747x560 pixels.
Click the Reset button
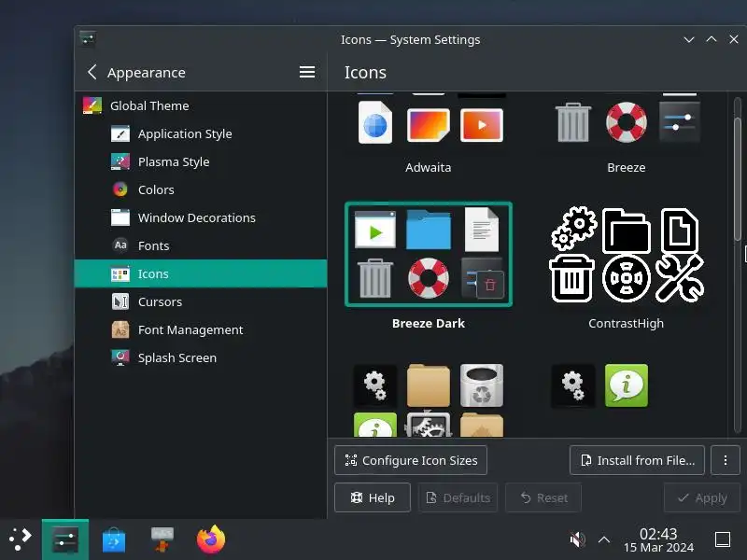543,497
